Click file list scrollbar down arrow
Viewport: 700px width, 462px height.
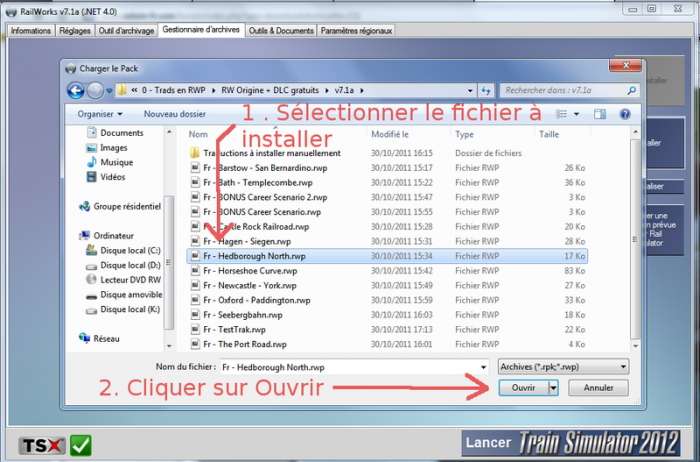[635, 346]
